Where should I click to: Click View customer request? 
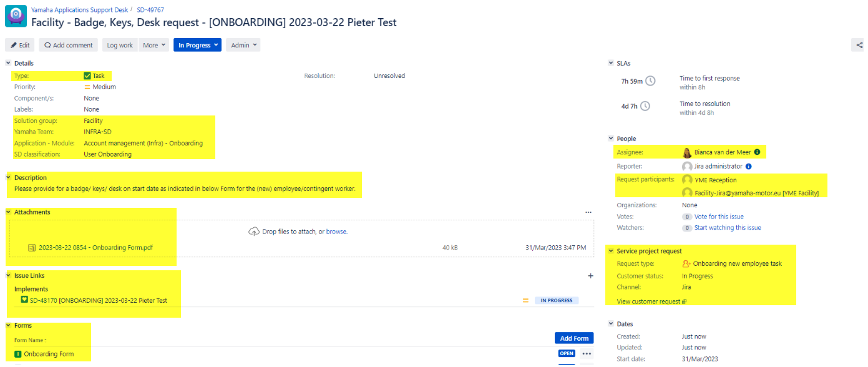click(648, 302)
